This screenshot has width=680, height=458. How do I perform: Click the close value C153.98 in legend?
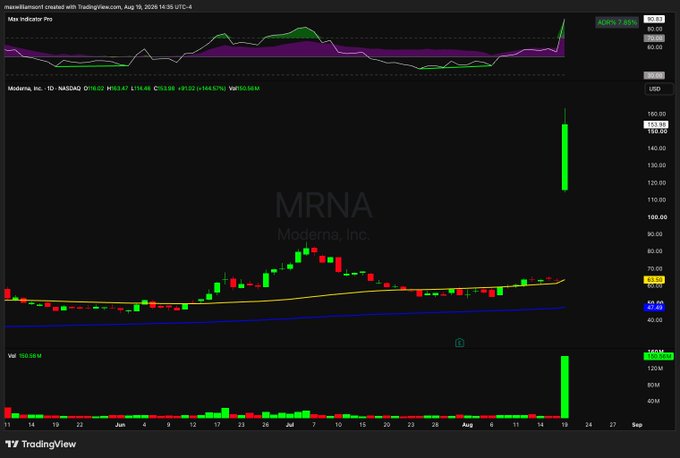coord(164,88)
